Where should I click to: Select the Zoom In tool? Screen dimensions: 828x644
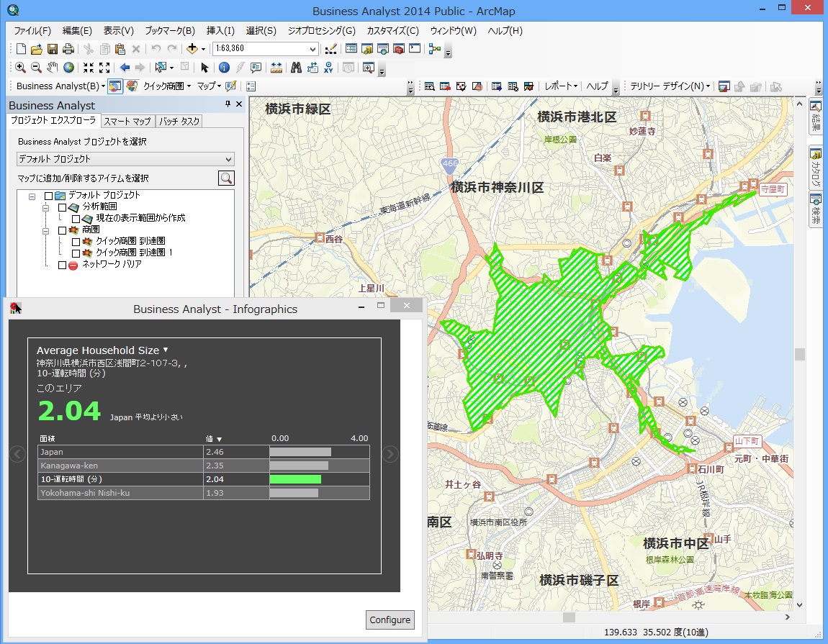pos(20,68)
